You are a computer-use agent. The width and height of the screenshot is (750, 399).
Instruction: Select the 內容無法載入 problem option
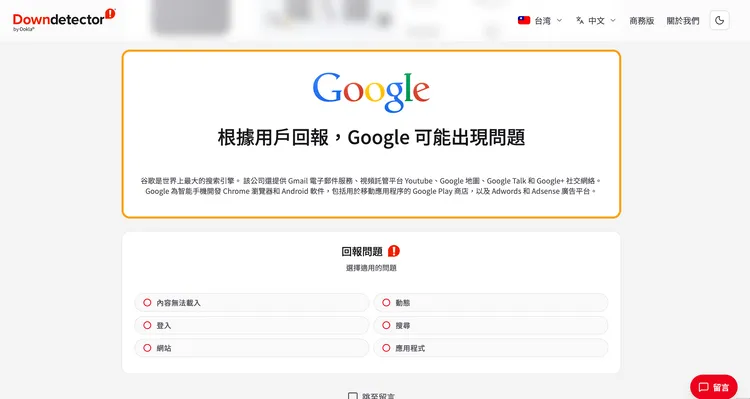point(252,302)
